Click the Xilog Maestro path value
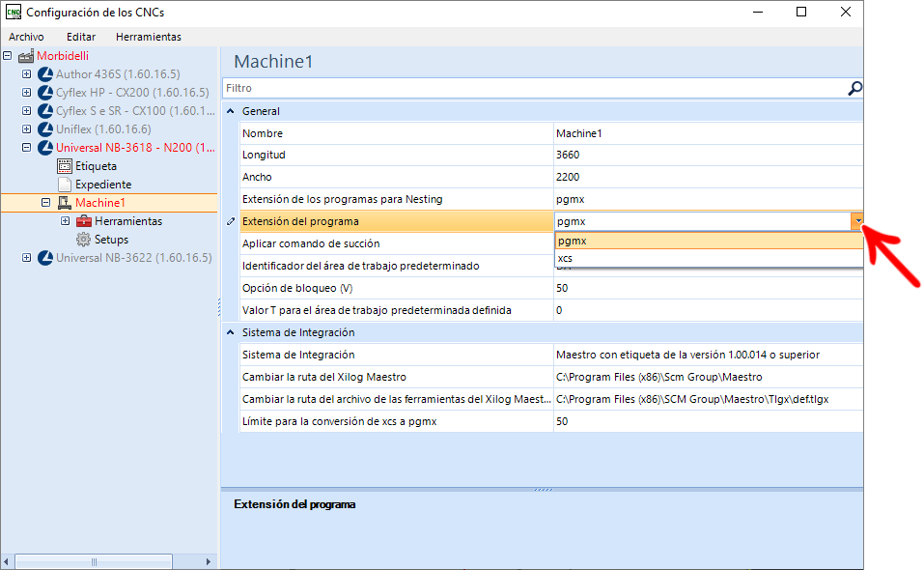The image size is (924, 570). 709,377
